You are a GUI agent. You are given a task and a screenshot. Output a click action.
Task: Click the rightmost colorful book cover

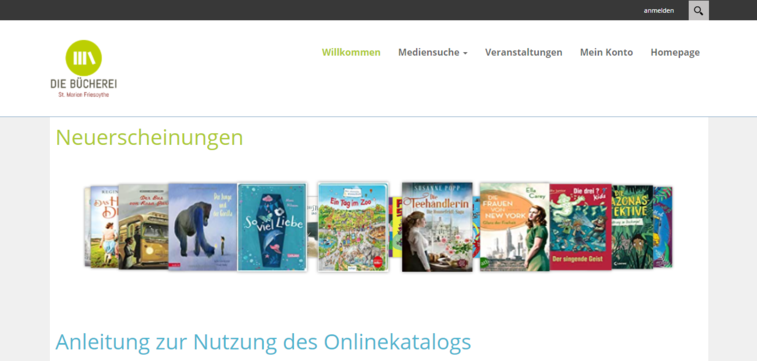[663, 227]
